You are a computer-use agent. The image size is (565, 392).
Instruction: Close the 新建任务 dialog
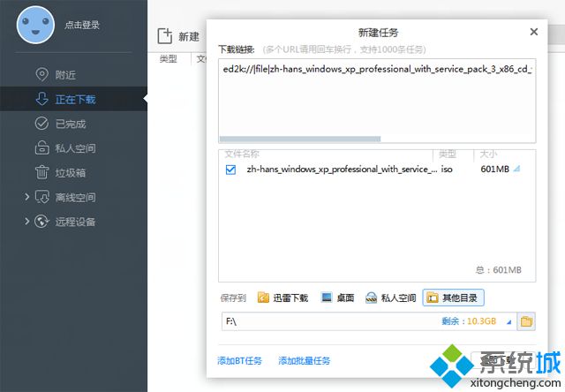click(x=534, y=32)
